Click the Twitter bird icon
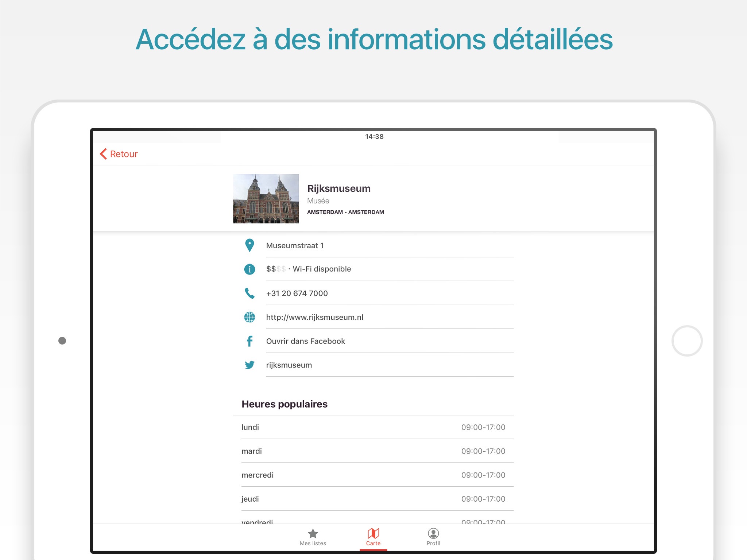Screen dimensions: 747x560 (x=249, y=365)
